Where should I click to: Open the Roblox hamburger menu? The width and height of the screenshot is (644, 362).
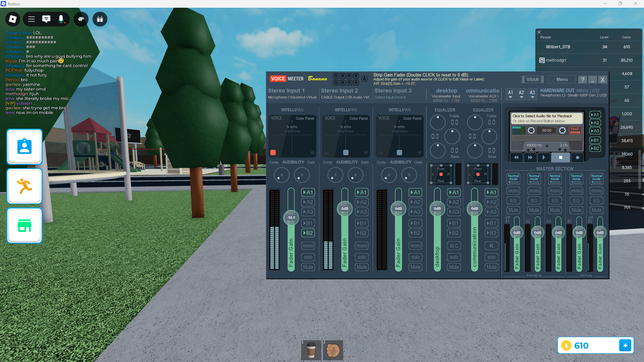click(32, 19)
